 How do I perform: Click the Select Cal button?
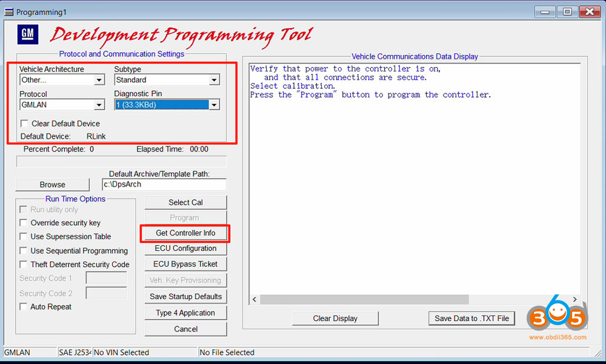click(x=185, y=202)
